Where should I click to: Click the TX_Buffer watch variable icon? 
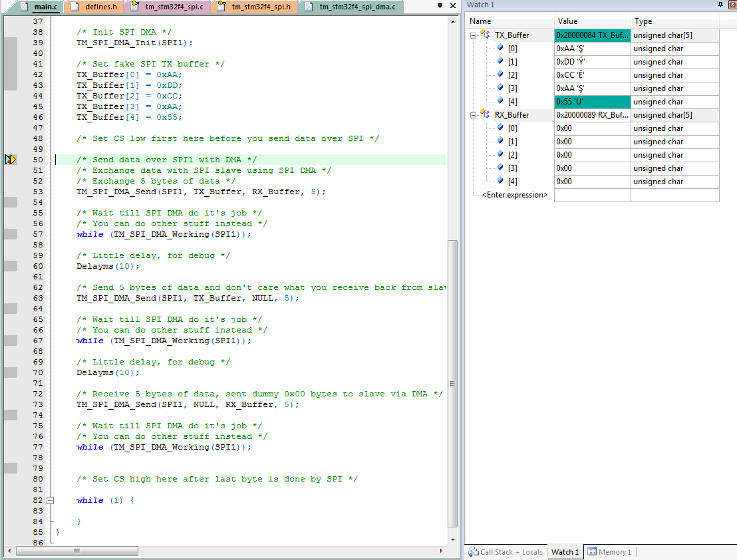(486, 35)
